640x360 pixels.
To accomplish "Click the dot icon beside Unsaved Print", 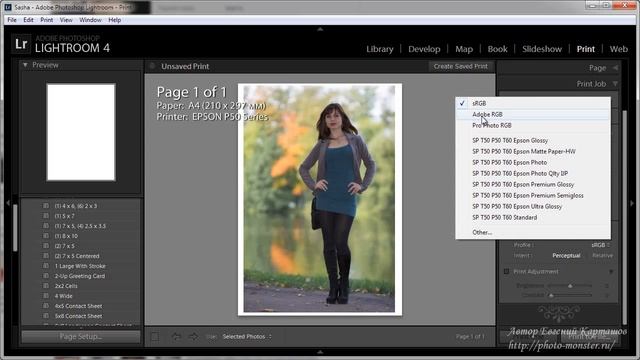I will pyautogui.click(x=153, y=66).
